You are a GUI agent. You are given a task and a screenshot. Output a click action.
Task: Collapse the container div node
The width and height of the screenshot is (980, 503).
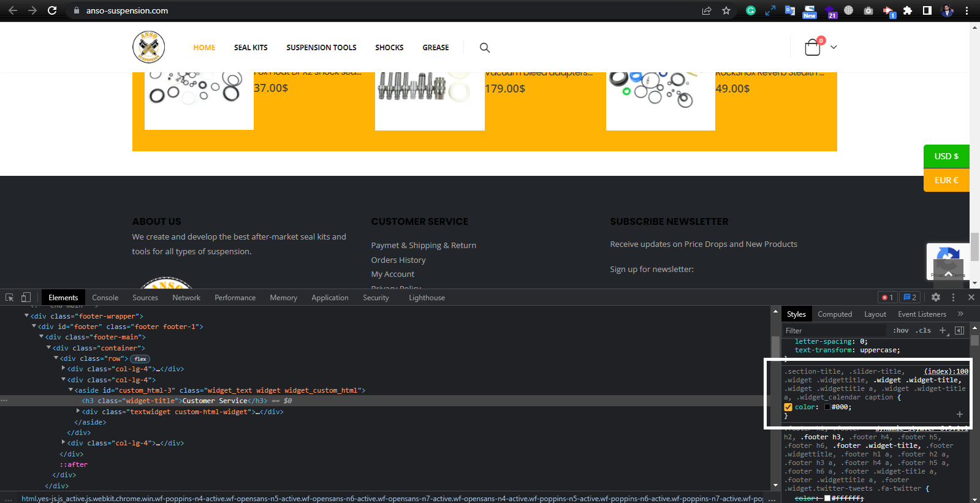(49, 347)
